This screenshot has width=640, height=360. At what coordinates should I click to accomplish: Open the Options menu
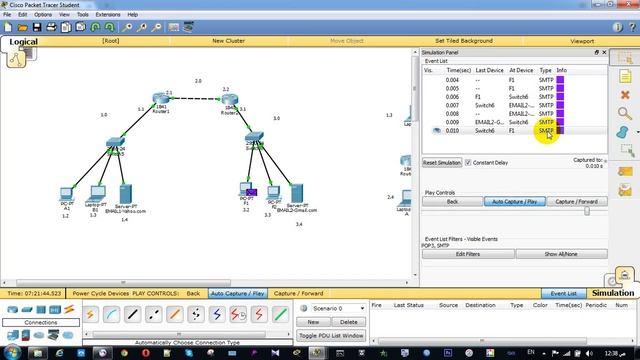click(x=43, y=15)
